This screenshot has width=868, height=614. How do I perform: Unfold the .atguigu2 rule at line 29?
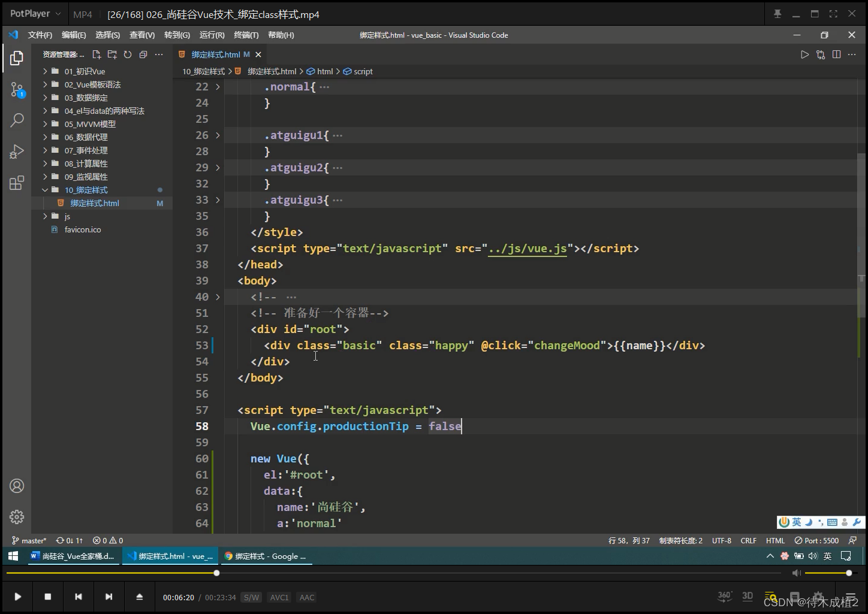coord(218,168)
